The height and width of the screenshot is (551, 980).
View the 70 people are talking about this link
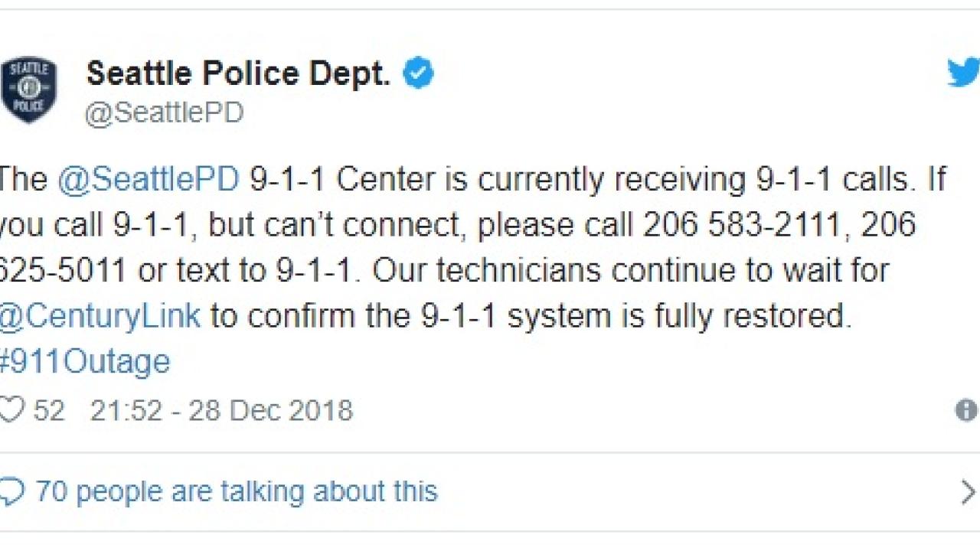click(237, 491)
